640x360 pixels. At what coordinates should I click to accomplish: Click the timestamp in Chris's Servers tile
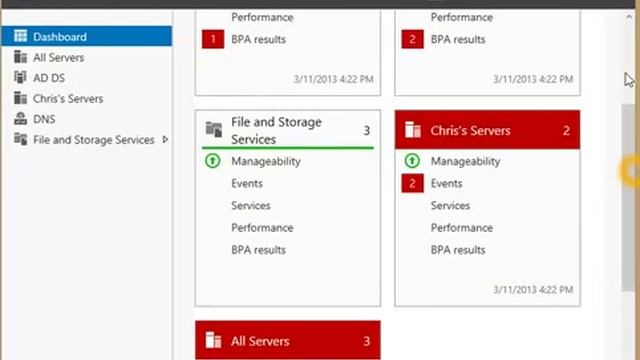533,290
